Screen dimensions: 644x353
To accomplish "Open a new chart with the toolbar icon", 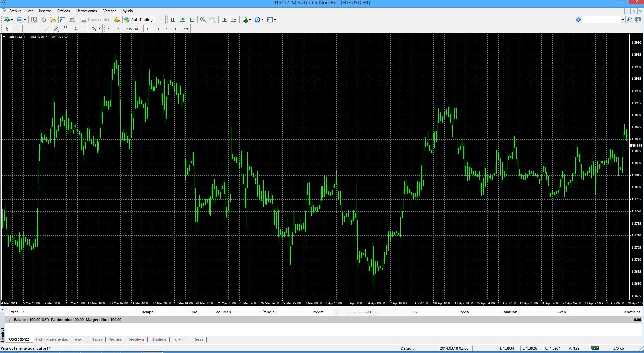I will (7, 20).
